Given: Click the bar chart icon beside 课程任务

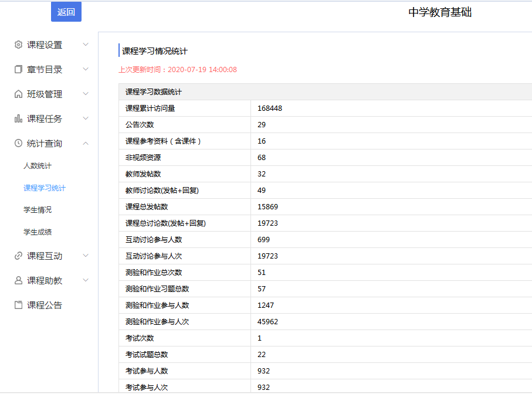Looking at the screenshot, I should 18,119.
